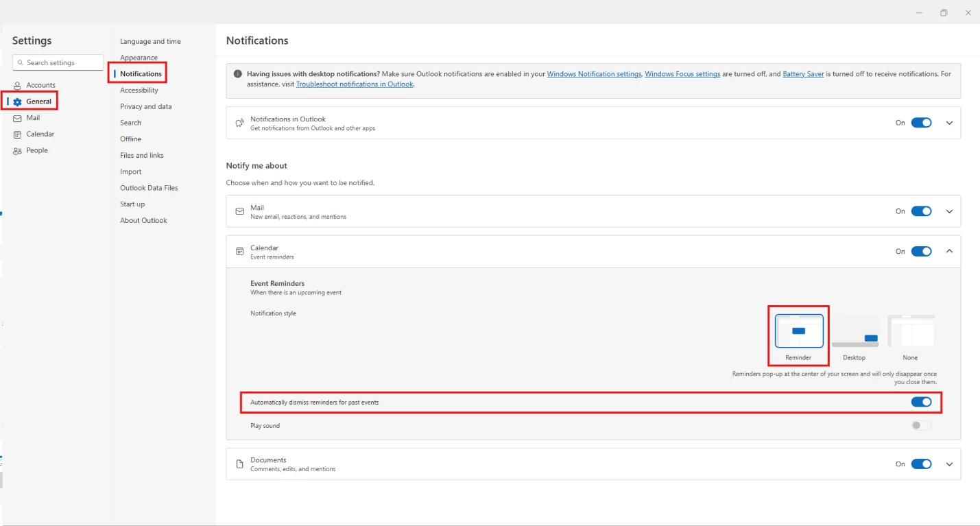Toggle Mail notifications switch
The image size is (980, 526).
921,211
